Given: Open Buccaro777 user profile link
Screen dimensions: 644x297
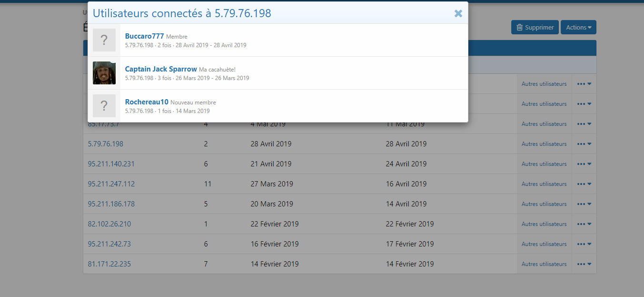Looking at the screenshot, I should [x=144, y=36].
